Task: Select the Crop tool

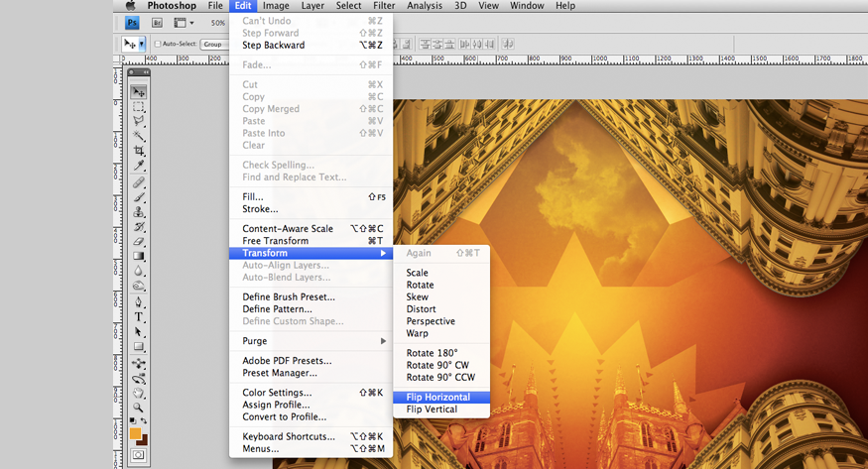Action: click(x=139, y=151)
